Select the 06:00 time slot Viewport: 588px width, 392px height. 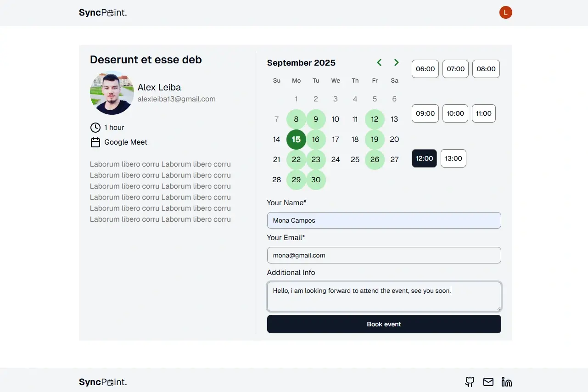click(x=425, y=69)
